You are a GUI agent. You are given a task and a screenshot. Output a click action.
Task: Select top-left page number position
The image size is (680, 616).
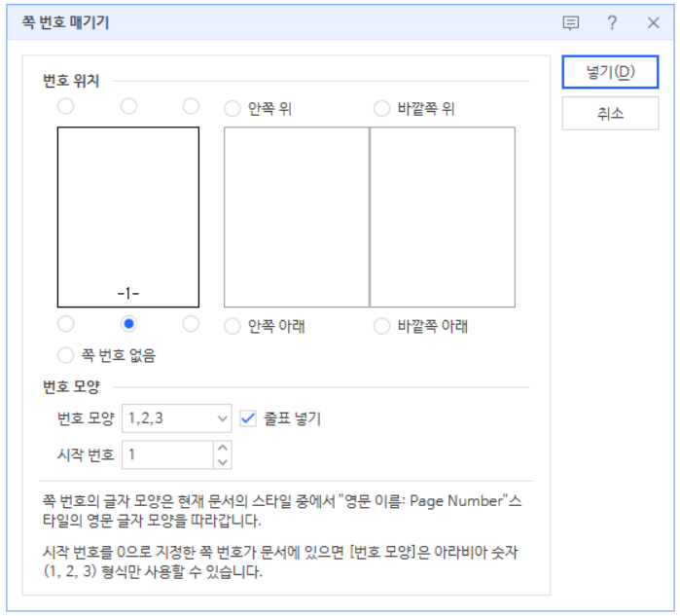66,106
